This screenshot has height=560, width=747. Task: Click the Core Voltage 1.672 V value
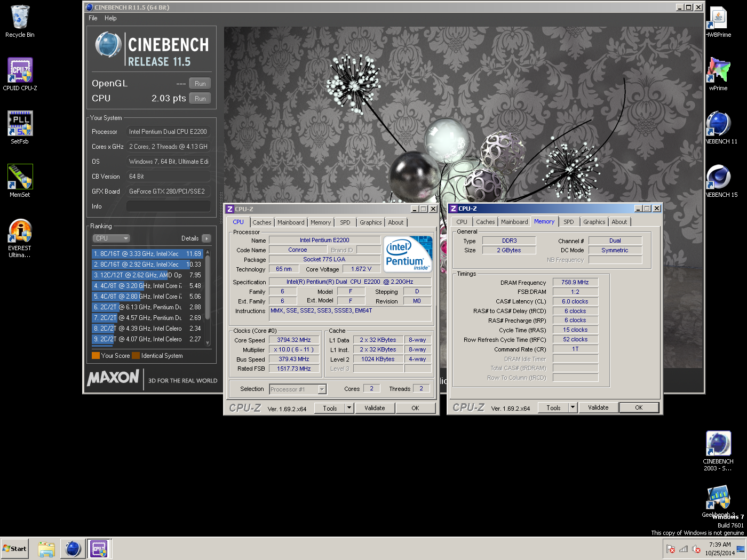[x=361, y=269]
